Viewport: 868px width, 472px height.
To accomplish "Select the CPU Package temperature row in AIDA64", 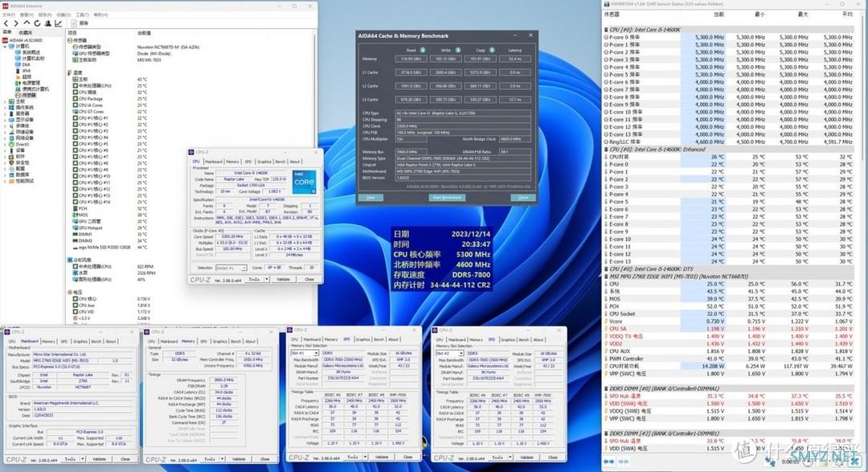I will pos(111,99).
